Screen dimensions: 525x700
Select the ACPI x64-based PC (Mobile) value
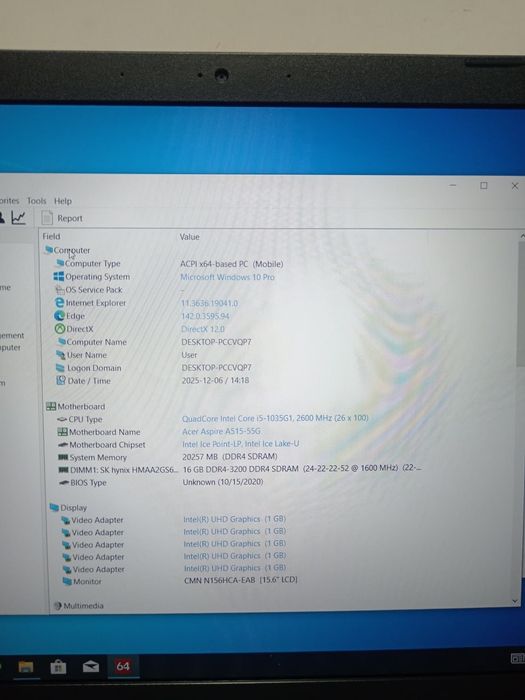pos(231,264)
